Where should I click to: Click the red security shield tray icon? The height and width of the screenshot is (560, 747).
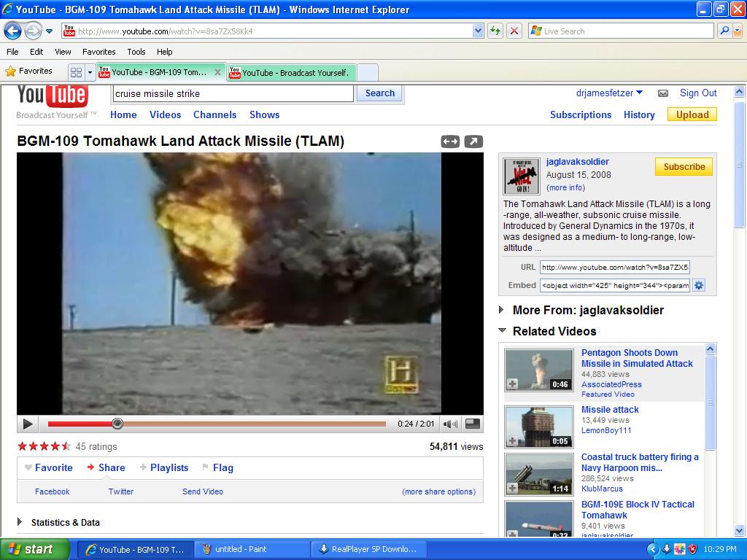point(693,549)
